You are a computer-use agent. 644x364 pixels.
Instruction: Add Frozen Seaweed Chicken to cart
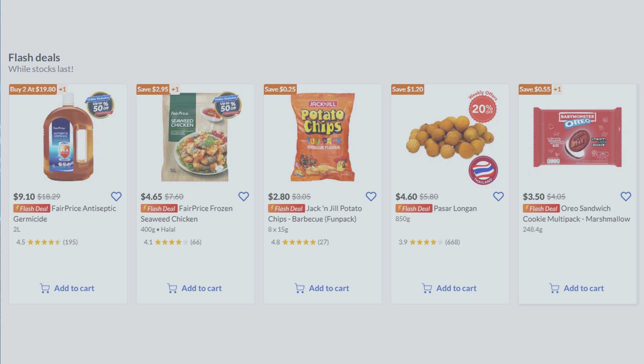[x=195, y=288]
